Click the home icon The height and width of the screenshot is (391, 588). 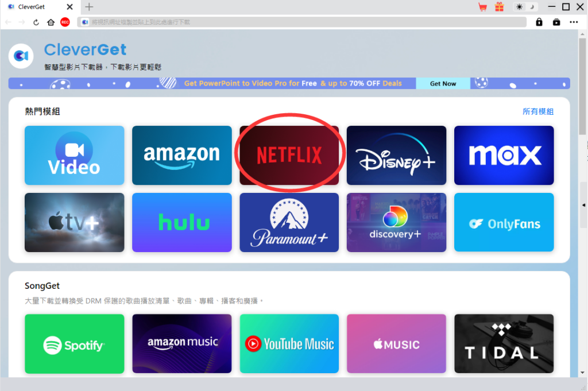pos(49,22)
